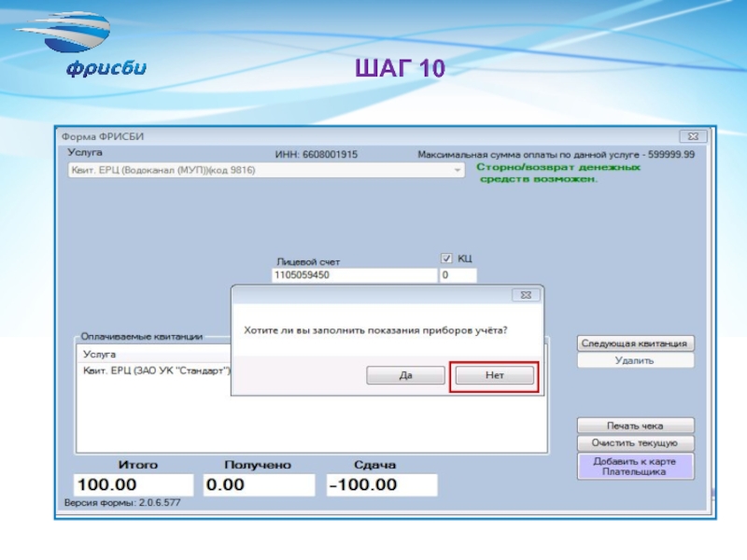Click the Максимальная сумма оплаты text

tap(556, 154)
